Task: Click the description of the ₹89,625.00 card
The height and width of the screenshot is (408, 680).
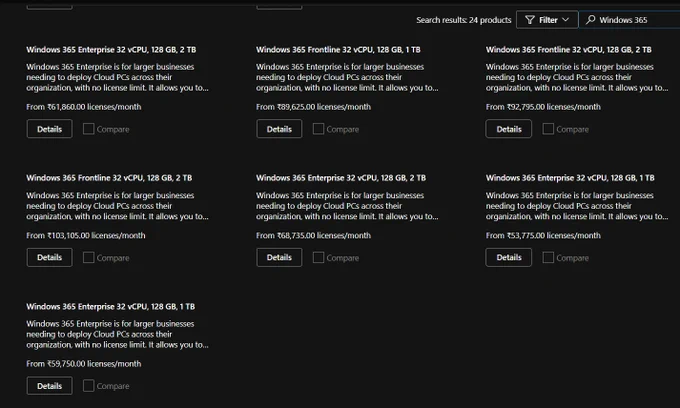Action: (347, 77)
